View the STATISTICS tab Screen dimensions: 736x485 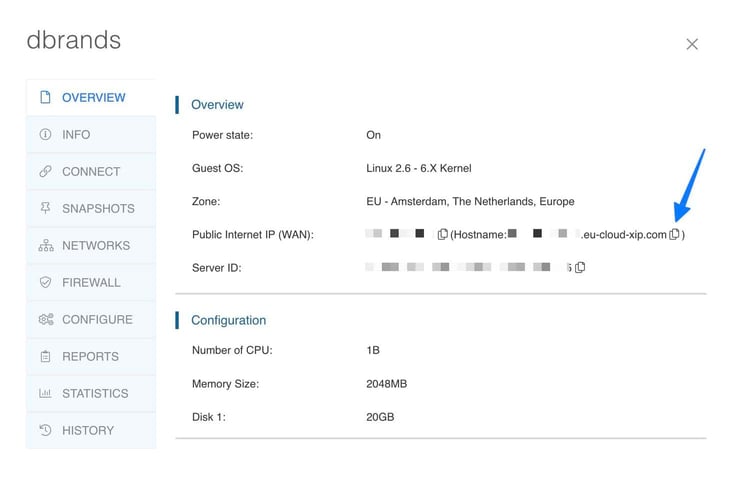(91, 393)
